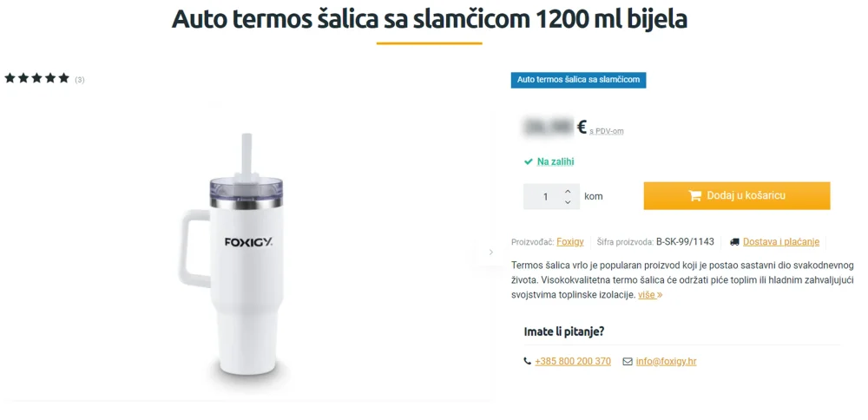Call the +385 800 200 370 phone link

coord(573,361)
